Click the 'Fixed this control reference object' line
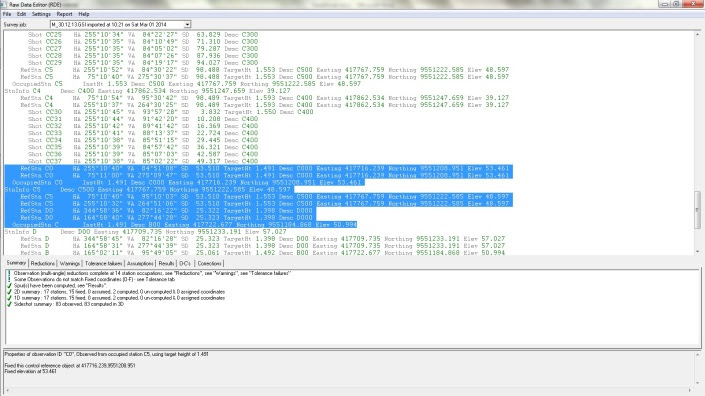Image resolution: width=705 pixels, height=396 pixels. coord(70,366)
